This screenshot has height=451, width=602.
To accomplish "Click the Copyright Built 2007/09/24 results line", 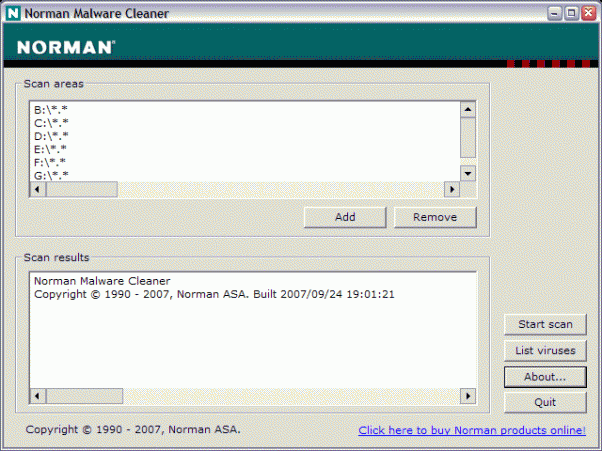I will pos(214,294).
